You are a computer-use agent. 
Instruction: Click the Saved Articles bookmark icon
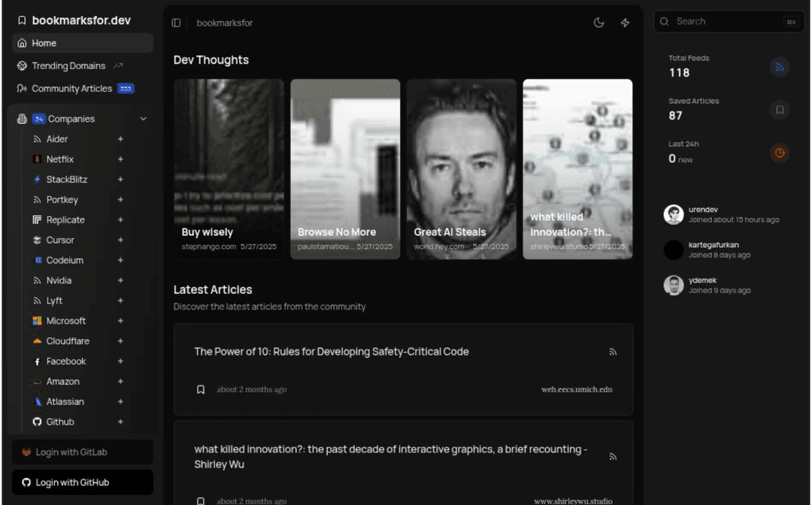(779, 110)
